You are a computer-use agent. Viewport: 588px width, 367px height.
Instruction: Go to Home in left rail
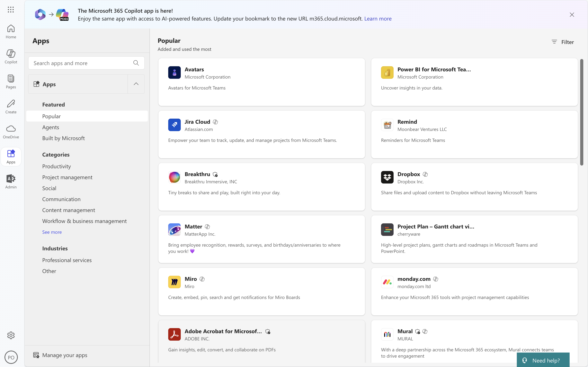click(11, 32)
